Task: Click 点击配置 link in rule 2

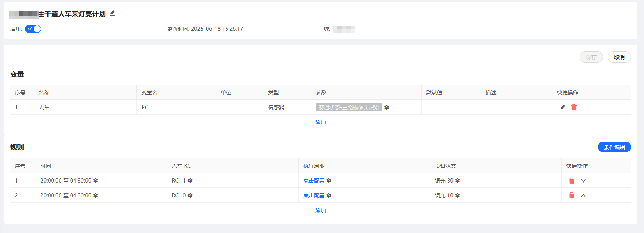Action: click(314, 195)
